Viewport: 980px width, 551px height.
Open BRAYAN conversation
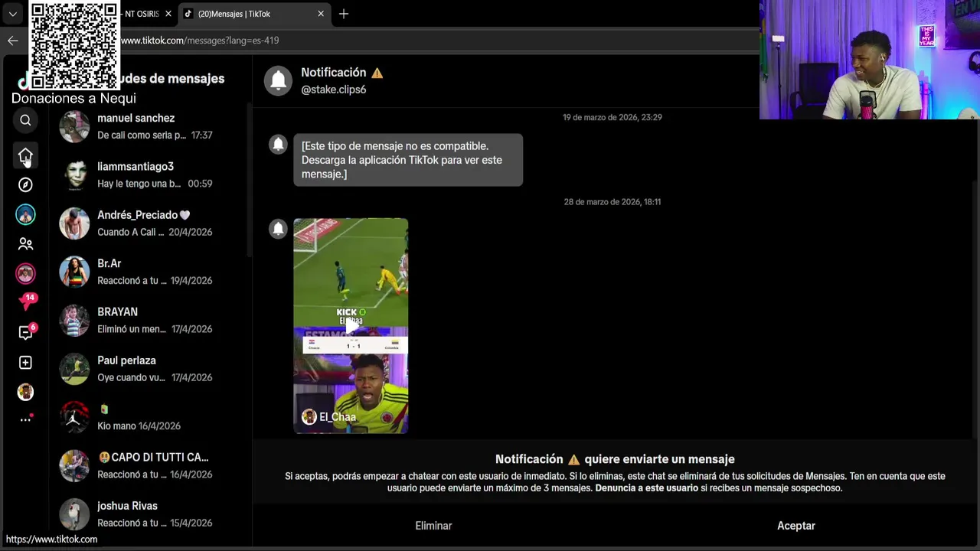point(150,321)
